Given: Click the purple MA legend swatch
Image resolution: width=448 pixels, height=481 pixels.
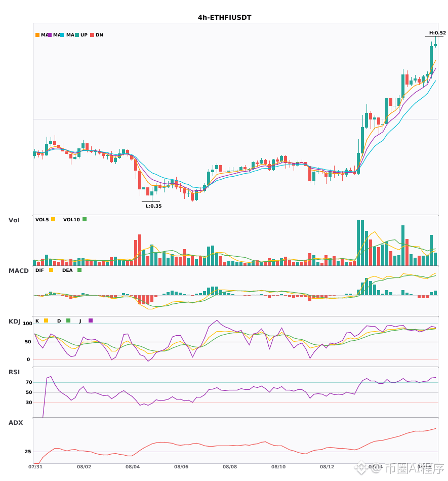Looking at the screenshot, I should pyautogui.click(x=50, y=35).
